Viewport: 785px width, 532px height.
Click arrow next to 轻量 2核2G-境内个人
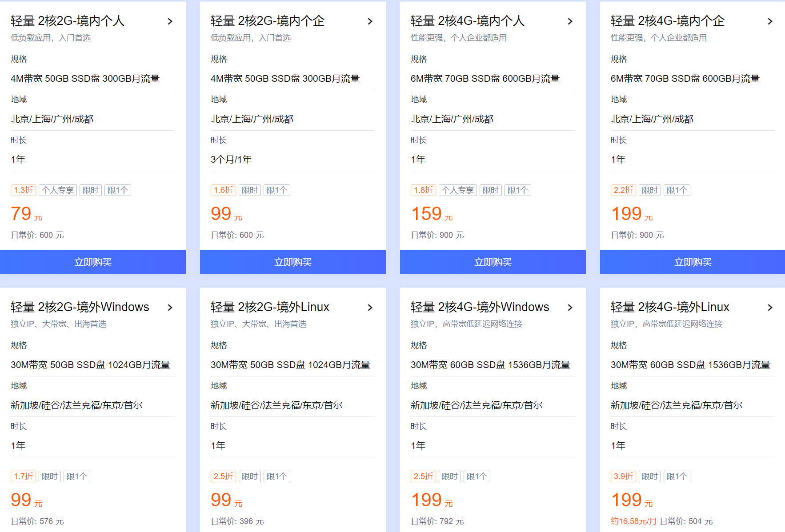170,21
